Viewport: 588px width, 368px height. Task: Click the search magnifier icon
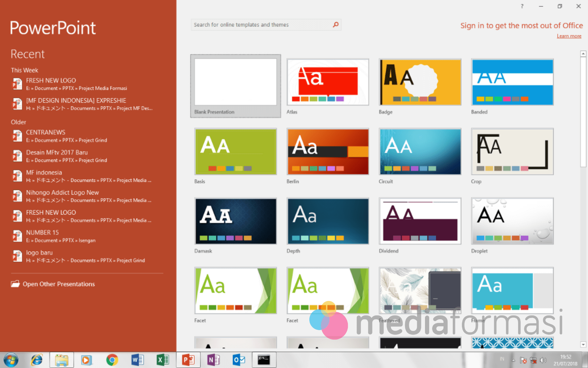pyautogui.click(x=336, y=25)
